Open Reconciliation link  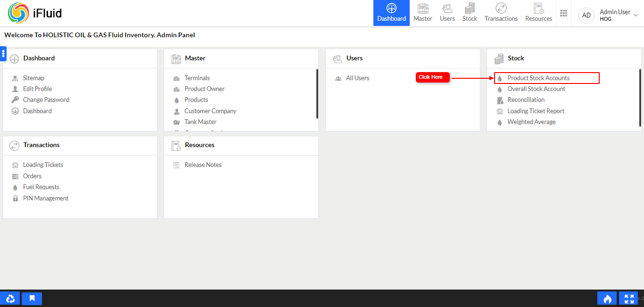tap(526, 100)
